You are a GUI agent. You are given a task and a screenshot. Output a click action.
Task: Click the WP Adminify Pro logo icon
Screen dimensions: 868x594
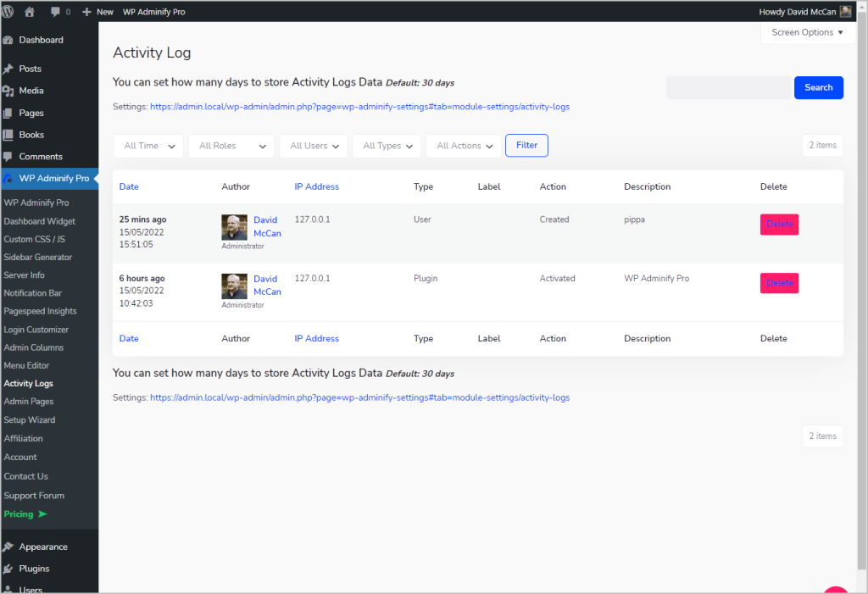pyautogui.click(x=8, y=178)
